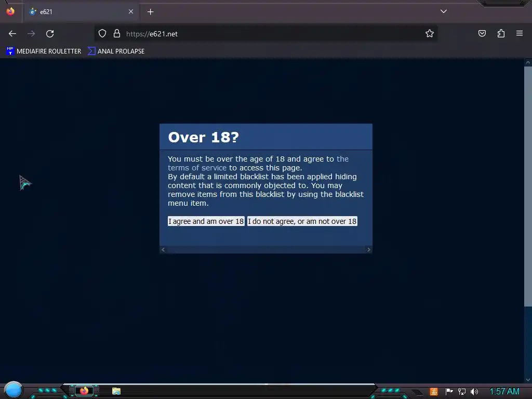
Task: Click the forward navigation arrow
Action: tap(31, 34)
